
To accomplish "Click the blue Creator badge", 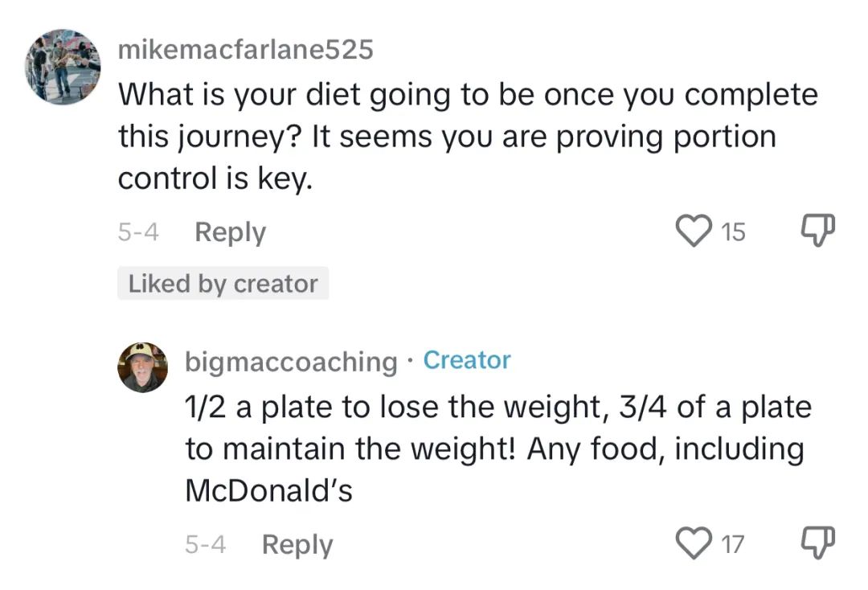I will (x=467, y=360).
